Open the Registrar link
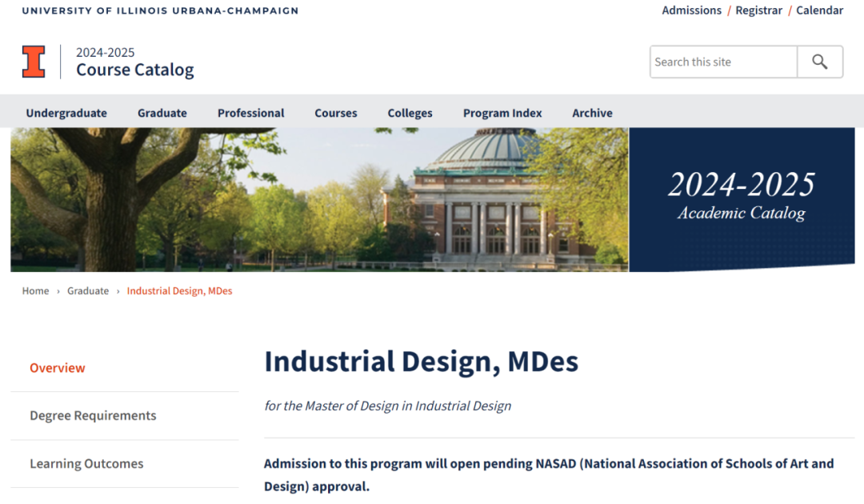Viewport: 864px width, 504px height. pos(758,10)
